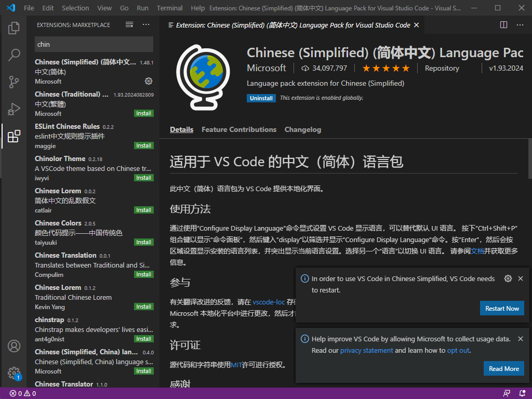Split the editor to the right

pos(503,25)
